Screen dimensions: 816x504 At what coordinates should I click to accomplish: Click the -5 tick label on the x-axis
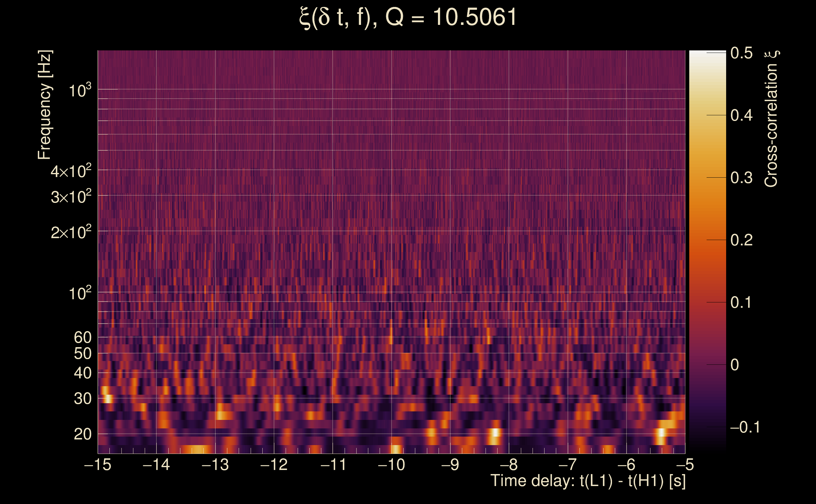click(685, 465)
